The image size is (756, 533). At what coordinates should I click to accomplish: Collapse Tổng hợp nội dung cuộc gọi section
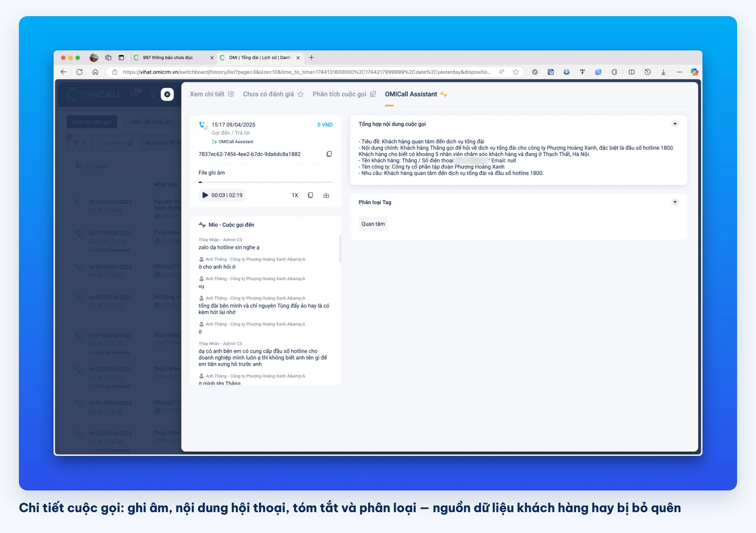(x=675, y=124)
